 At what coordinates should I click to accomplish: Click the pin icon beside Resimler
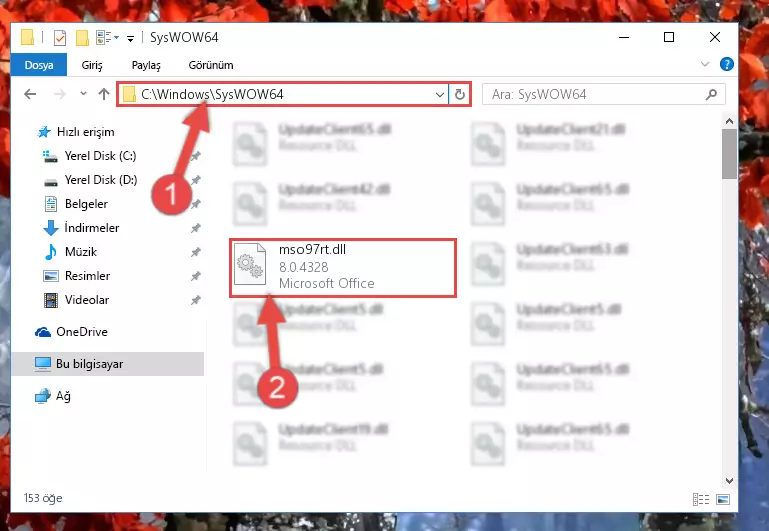[x=196, y=276]
